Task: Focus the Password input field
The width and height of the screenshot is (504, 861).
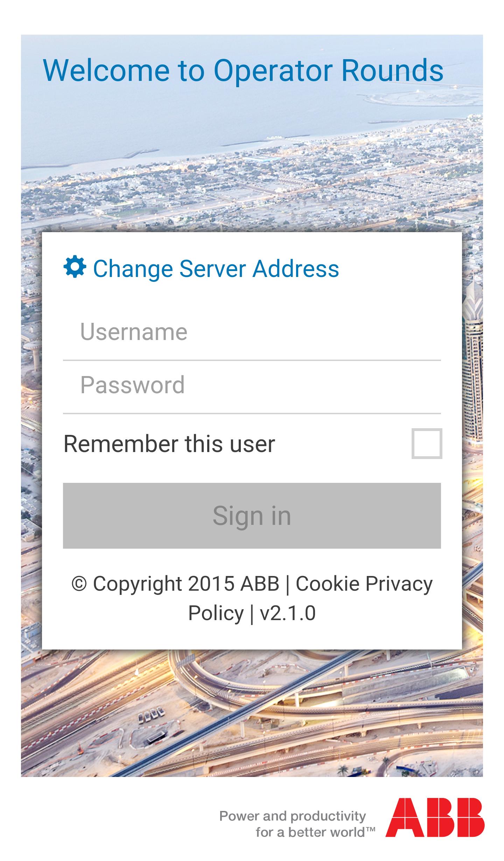Action: coord(252,386)
